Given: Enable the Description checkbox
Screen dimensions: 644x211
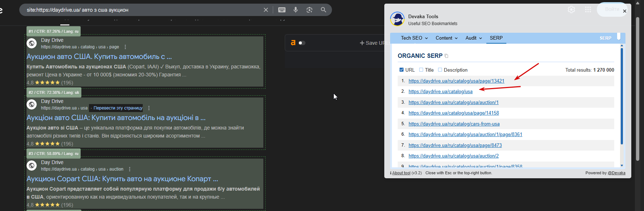Looking at the screenshot, I should [440, 70].
